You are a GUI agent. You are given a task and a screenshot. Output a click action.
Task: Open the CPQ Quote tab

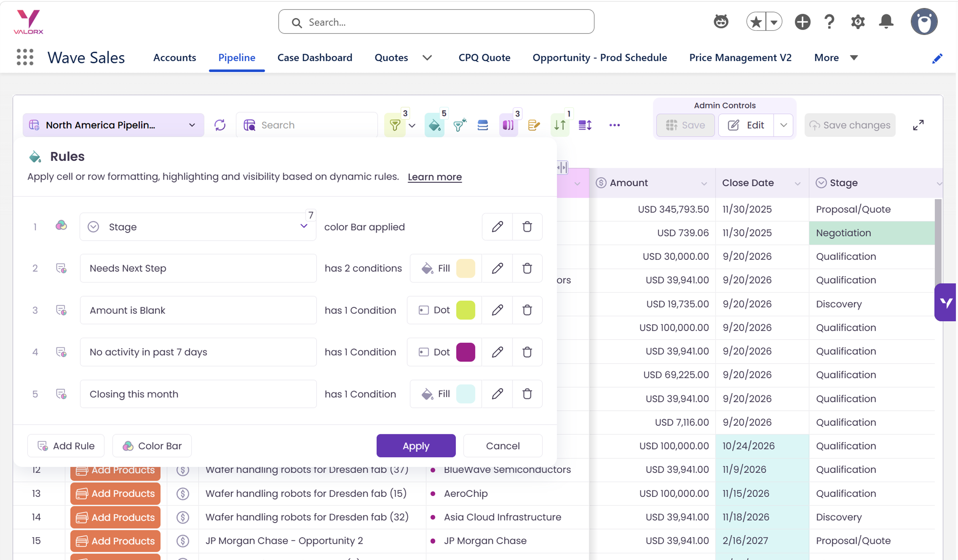[484, 58]
